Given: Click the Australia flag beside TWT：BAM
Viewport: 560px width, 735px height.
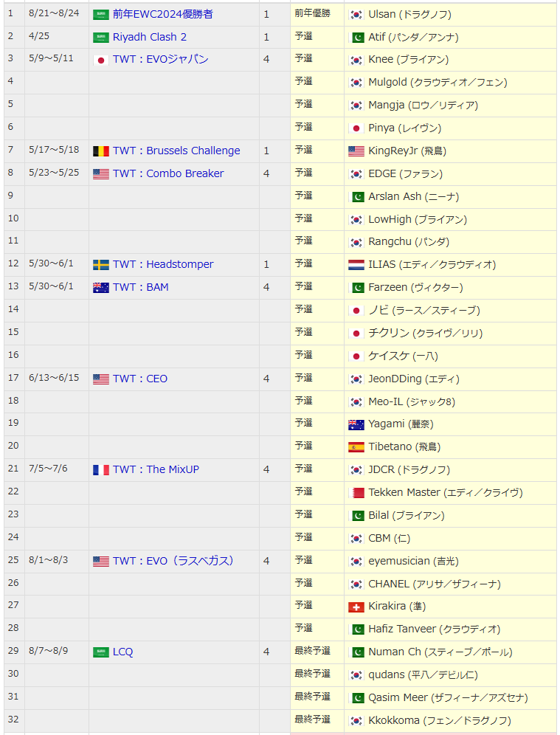Looking at the screenshot, I should click(x=101, y=288).
